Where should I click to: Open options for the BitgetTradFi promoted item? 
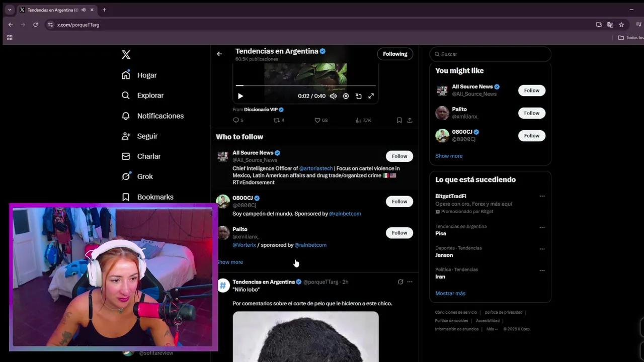tap(542, 196)
